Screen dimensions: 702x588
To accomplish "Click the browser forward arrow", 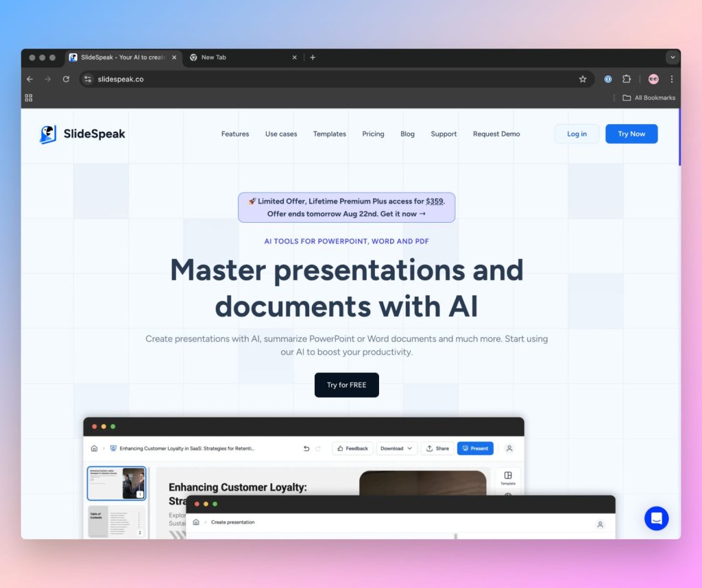I will (x=48, y=79).
